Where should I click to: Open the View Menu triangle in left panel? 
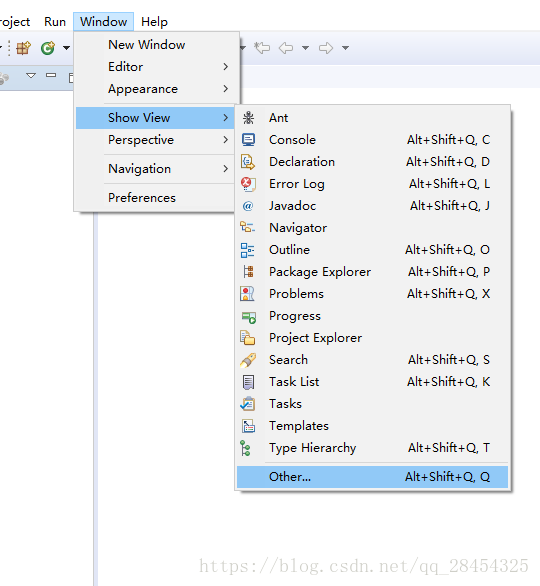pos(31,75)
